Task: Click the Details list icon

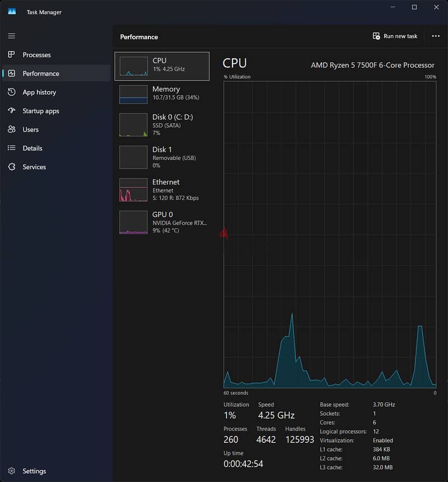Action: [x=12, y=148]
